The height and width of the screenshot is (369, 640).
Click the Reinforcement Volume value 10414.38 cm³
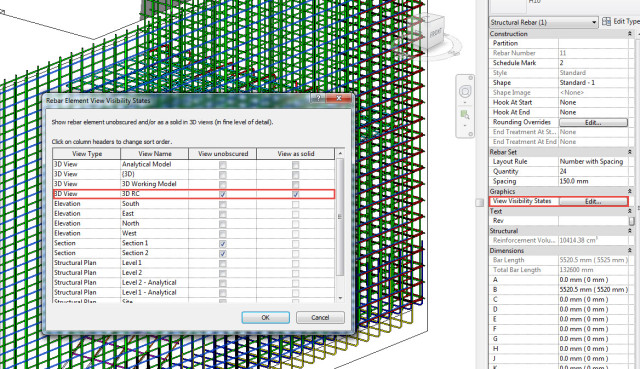[x=579, y=240]
